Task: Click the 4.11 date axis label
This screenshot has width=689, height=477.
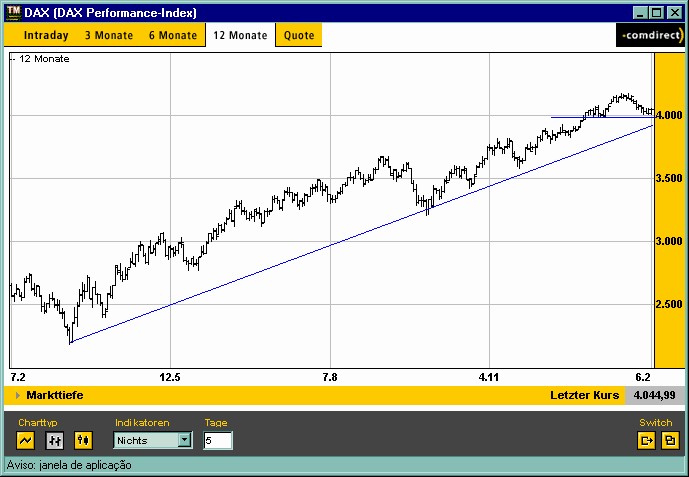Action: (x=489, y=377)
